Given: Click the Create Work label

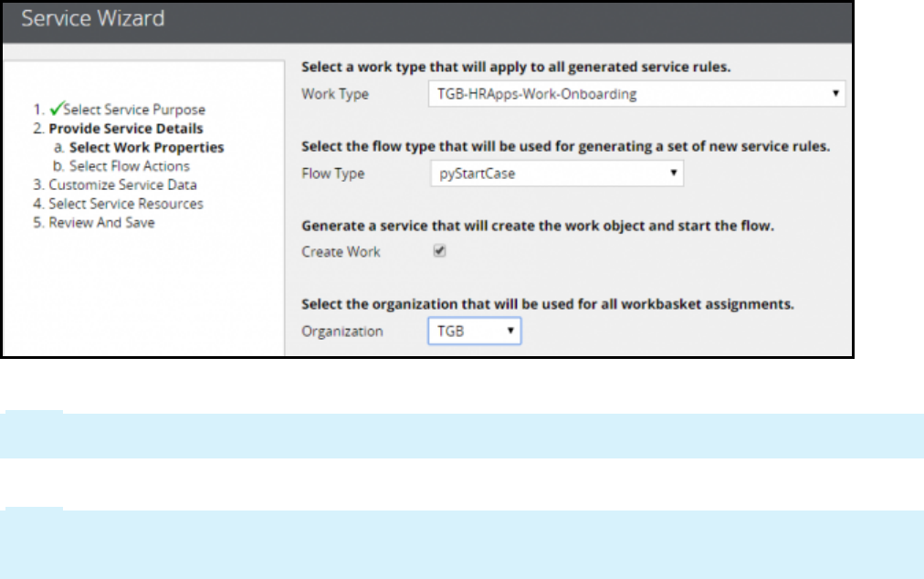Looking at the screenshot, I should point(341,252).
